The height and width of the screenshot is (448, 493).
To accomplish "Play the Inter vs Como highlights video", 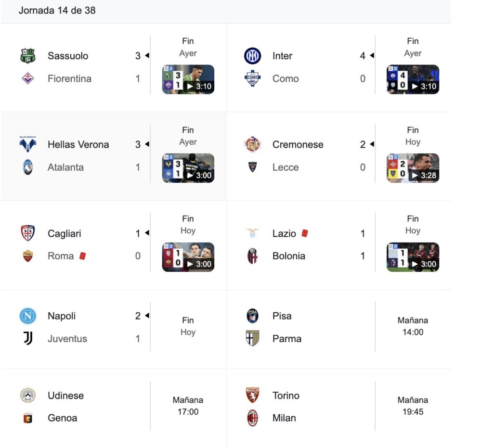I will tap(413, 79).
